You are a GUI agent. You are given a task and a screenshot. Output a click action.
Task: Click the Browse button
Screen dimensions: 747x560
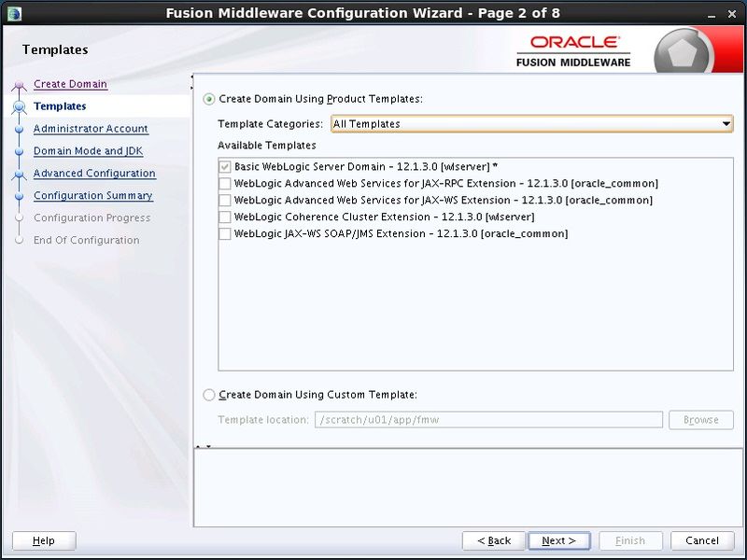(701, 419)
